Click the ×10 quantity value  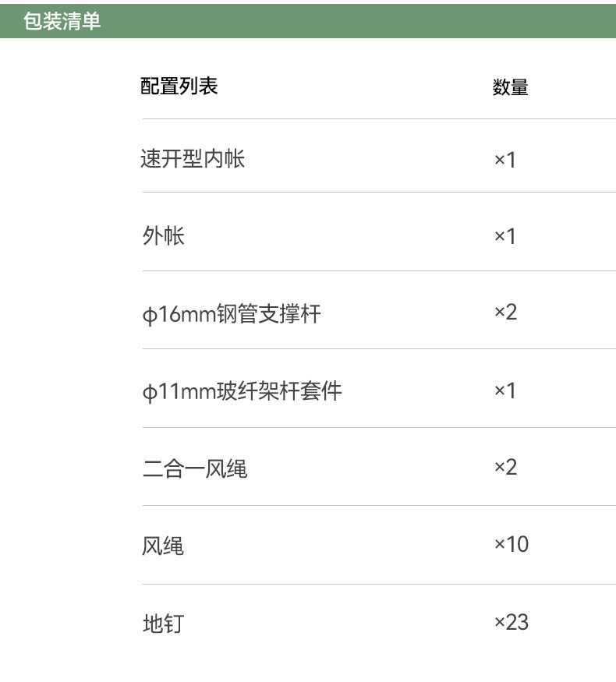[512, 544]
